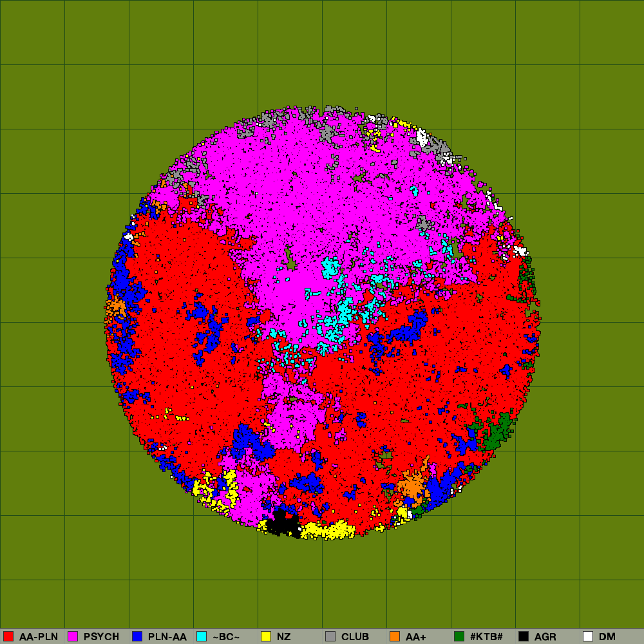Viewport: 644px width, 644px height.
Task: Click the #KTB# legend label text
Action: tap(486, 636)
